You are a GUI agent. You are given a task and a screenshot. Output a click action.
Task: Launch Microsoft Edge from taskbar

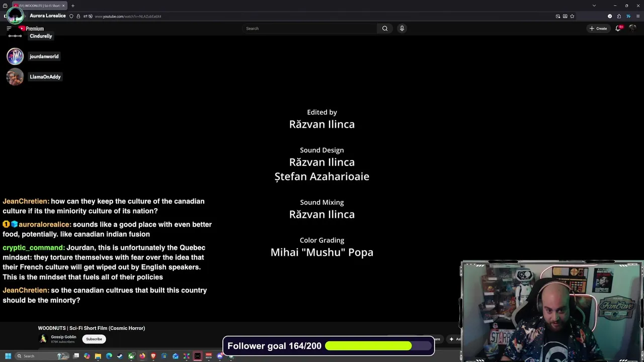109,356
